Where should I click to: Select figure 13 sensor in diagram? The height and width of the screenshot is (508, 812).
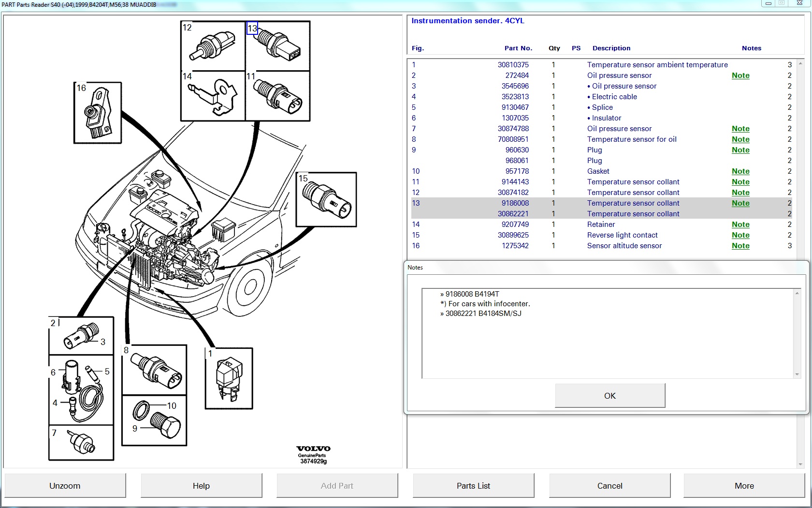pyautogui.click(x=278, y=45)
